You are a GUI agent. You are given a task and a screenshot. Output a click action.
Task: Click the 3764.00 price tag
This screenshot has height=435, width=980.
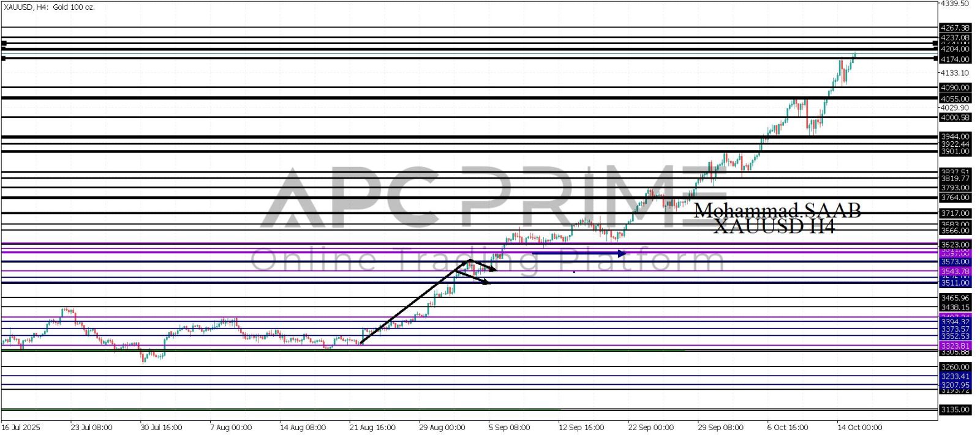[x=955, y=198]
